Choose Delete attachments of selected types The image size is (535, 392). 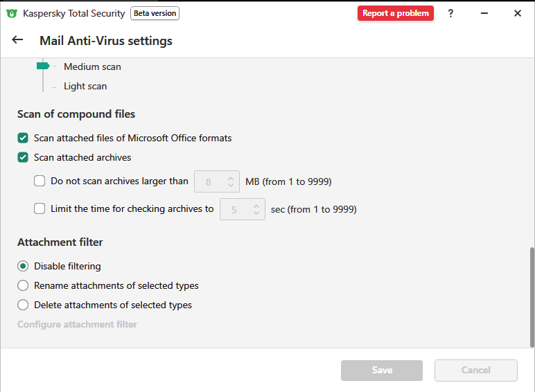tap(23, 305)
